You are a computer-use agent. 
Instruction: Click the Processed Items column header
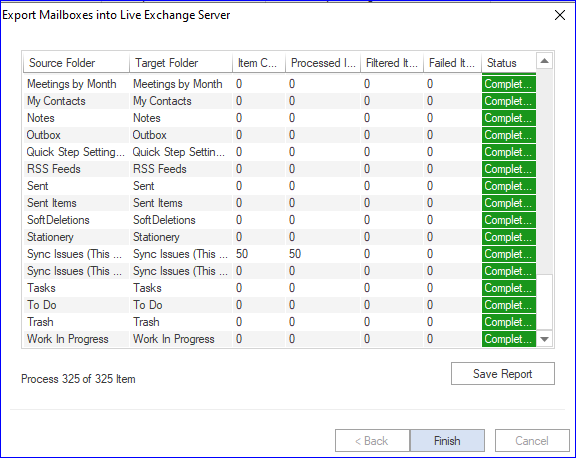tap(323, 63)
